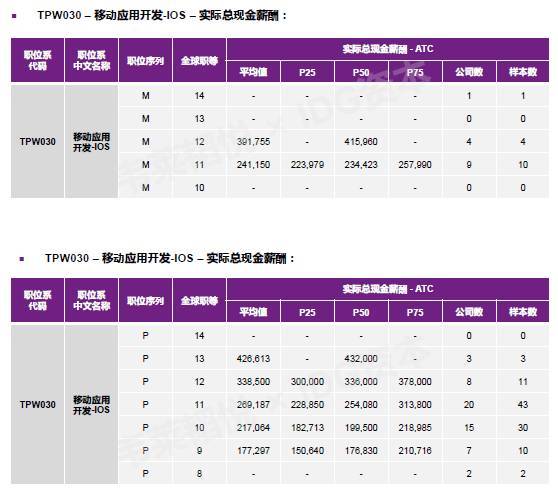Select the 平均值 column header in the top table

(x=253, y=72)
